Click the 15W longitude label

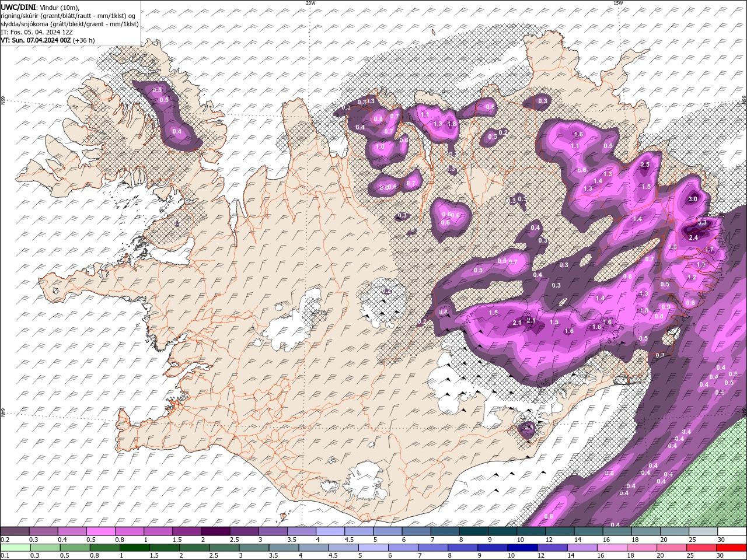click(x=618, y=3)
